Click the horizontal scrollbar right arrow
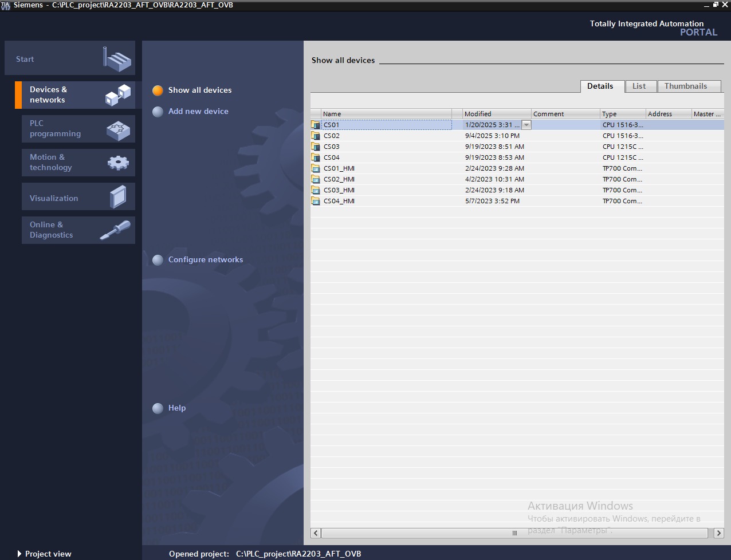The height and width of the screenshot is (560, 731). pos(718,533)
